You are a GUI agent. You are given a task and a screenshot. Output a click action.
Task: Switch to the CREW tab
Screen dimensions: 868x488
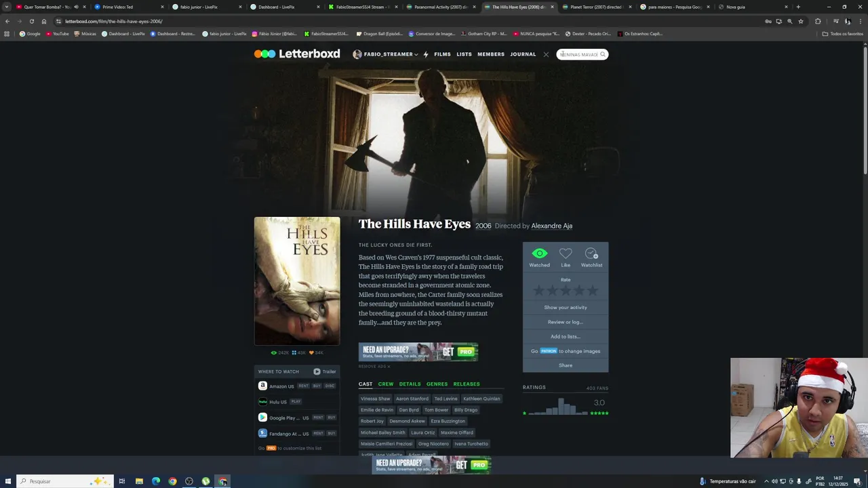pyautogui.click(x=386, y=384)
